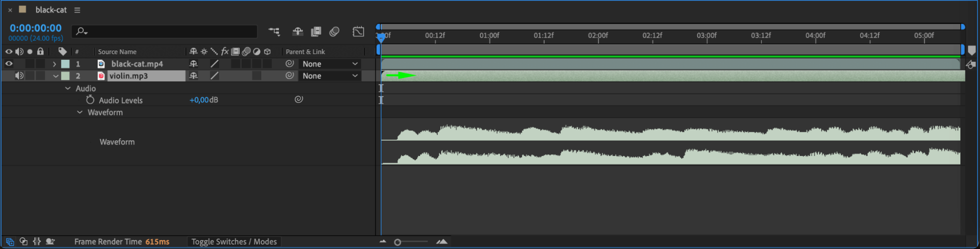Enable the Motion Blur composition switch
The image size is (980, 249).
[334, 32]
